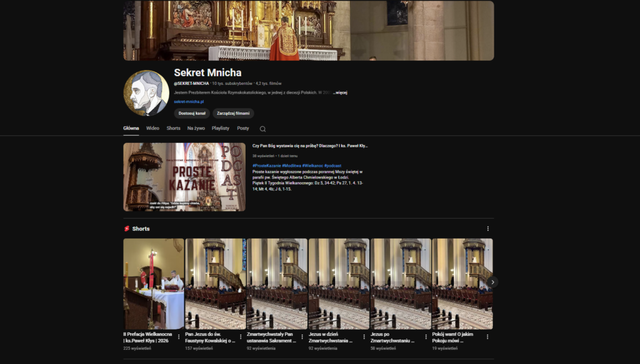This screenshot has width=640, height=364.
Task: Select the Posty tab
Action: tap(243, 128)
